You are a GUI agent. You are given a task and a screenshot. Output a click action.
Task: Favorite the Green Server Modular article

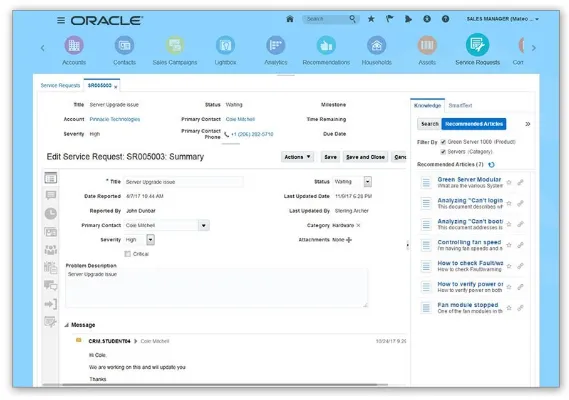(x=509, y=183)
